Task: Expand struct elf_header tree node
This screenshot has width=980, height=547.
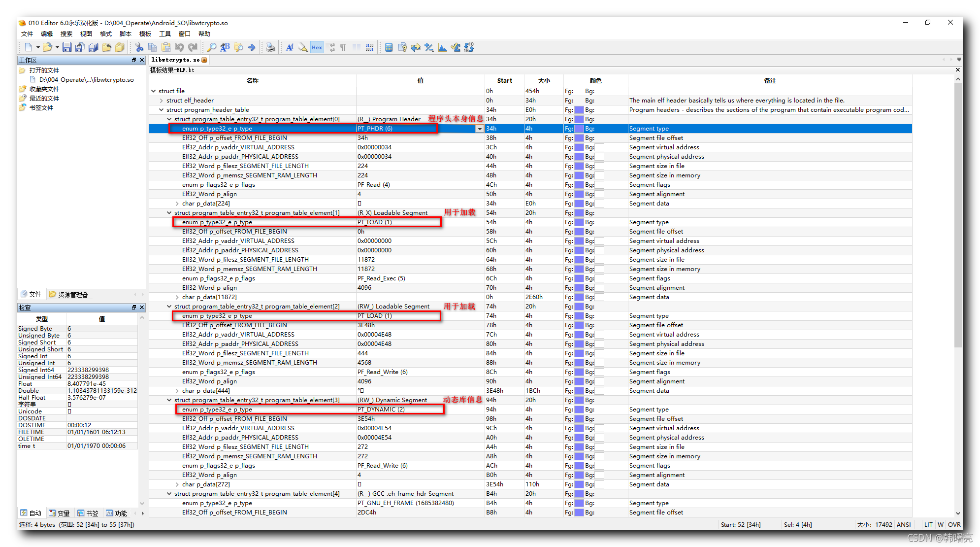Action: (161, 101)
